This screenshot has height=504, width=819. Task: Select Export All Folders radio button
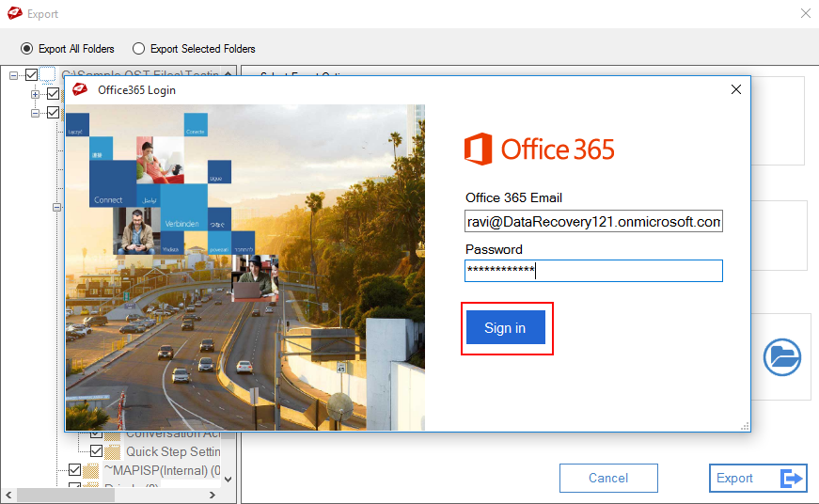click(26, 48)
